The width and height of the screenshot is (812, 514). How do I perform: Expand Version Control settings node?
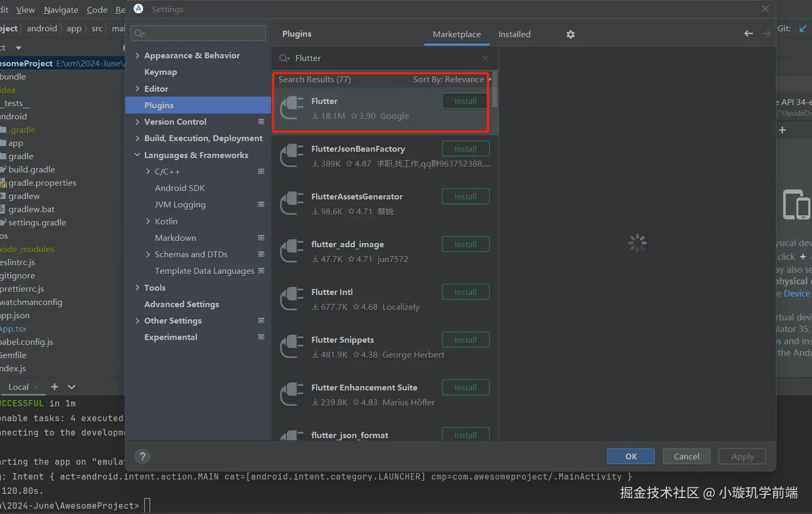coord(137,121)
